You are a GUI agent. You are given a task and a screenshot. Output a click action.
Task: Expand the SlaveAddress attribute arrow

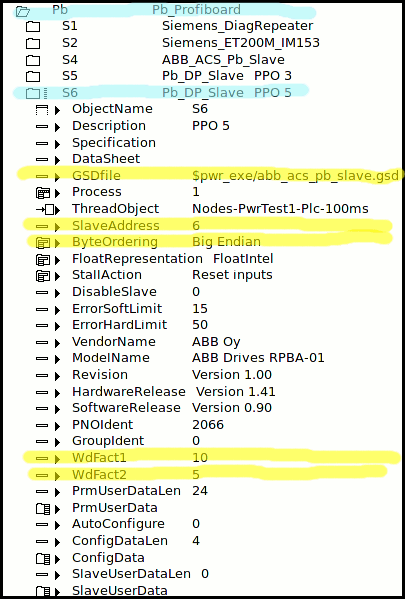pos(57,227)
